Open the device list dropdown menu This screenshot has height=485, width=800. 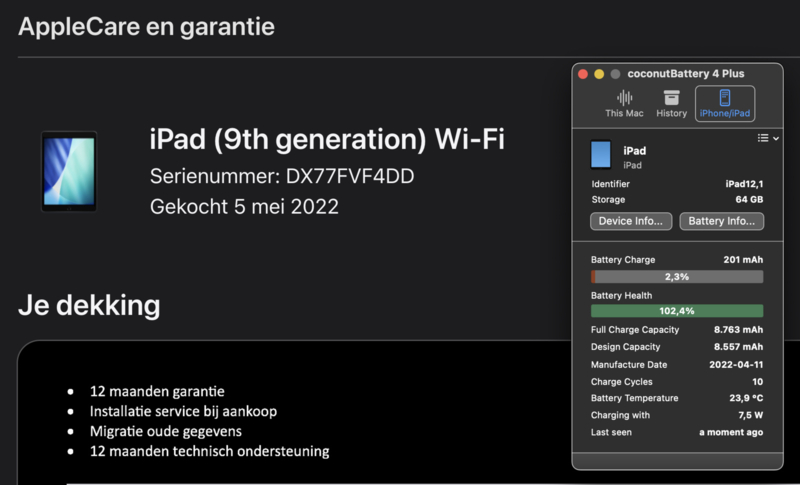[767, 138]
